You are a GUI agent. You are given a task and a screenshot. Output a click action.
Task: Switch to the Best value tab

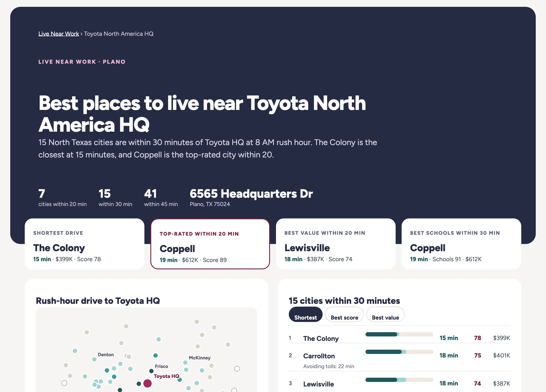coord(385,315)
